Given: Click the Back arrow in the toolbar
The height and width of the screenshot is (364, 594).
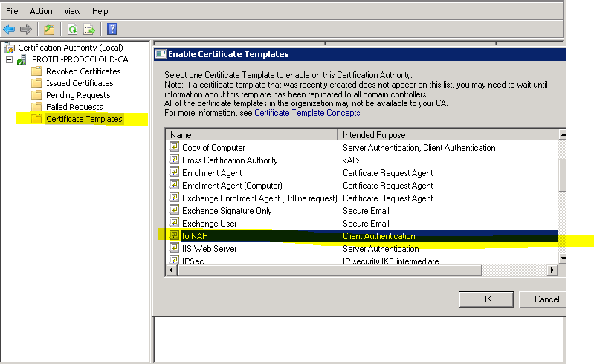Looking at the screenshot, I should 9,29.
